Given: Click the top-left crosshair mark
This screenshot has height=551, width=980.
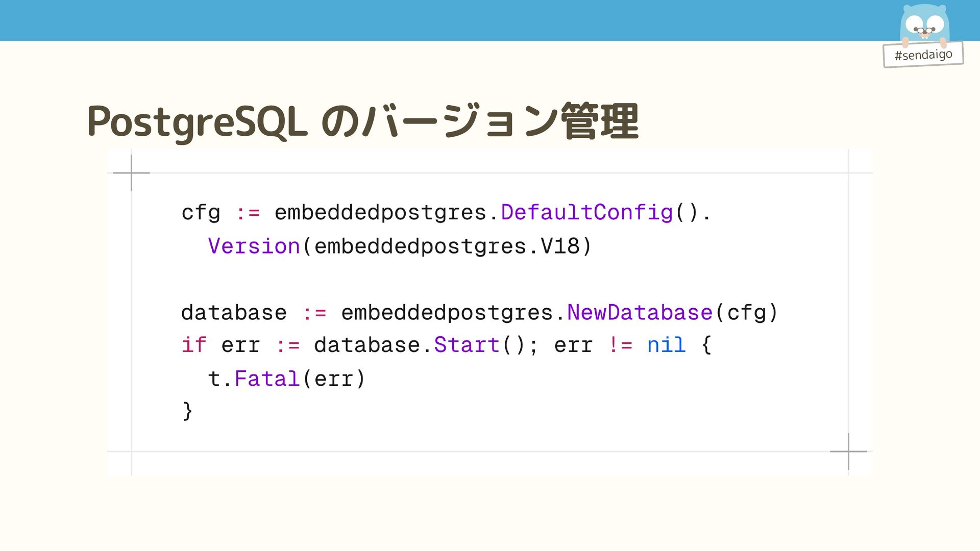Looking at the screenshot, I should click(131, 173).
